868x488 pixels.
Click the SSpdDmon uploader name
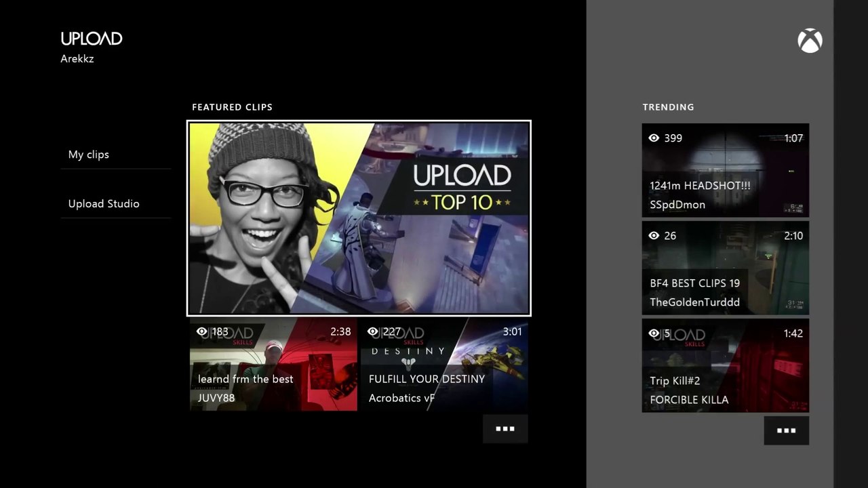point(677,205)
